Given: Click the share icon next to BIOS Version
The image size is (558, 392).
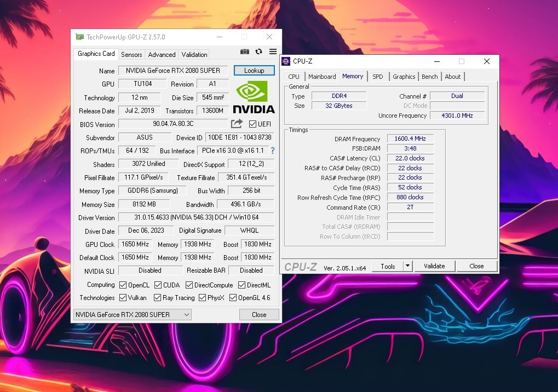Looking at the screenshot, I should point(236,124).
